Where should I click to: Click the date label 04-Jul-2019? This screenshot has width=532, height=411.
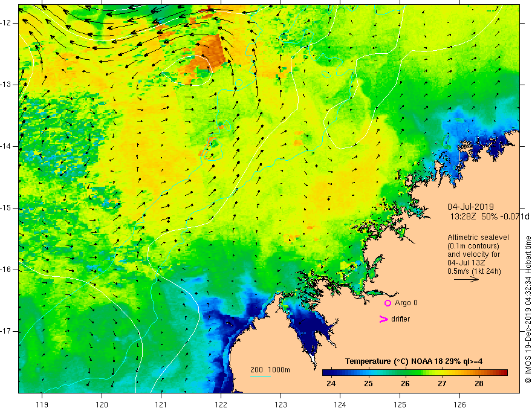[470, 207]
